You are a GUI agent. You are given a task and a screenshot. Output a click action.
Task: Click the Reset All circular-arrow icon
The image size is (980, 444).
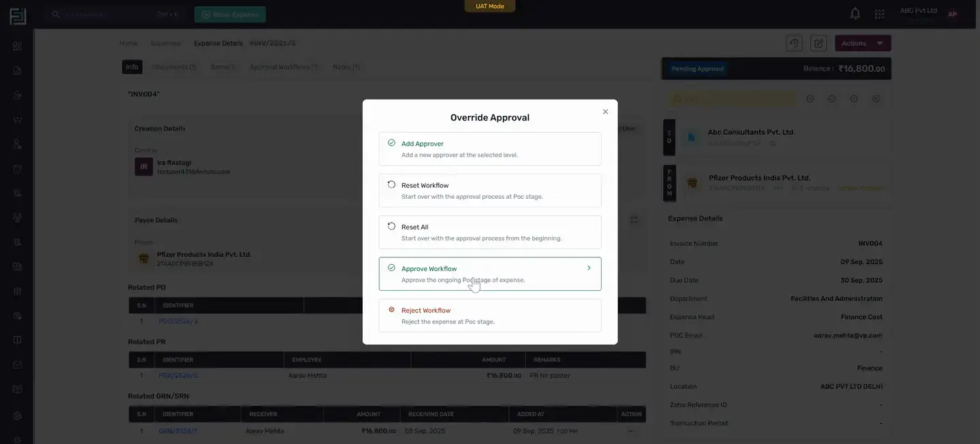pos(391,226)
